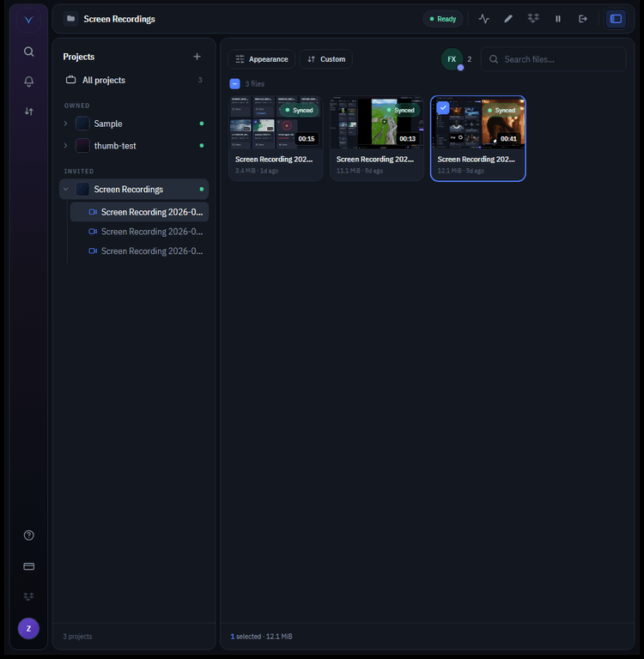Click the Screen Recordings title in header
This screenshot has height=659, width=644.
click(x=119, y=19)
